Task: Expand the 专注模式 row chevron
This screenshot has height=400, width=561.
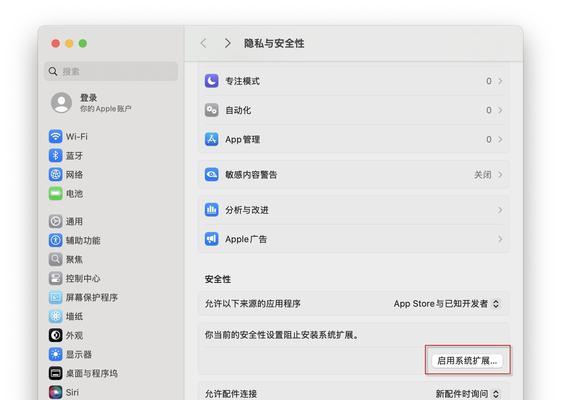Action: [500, 81]
